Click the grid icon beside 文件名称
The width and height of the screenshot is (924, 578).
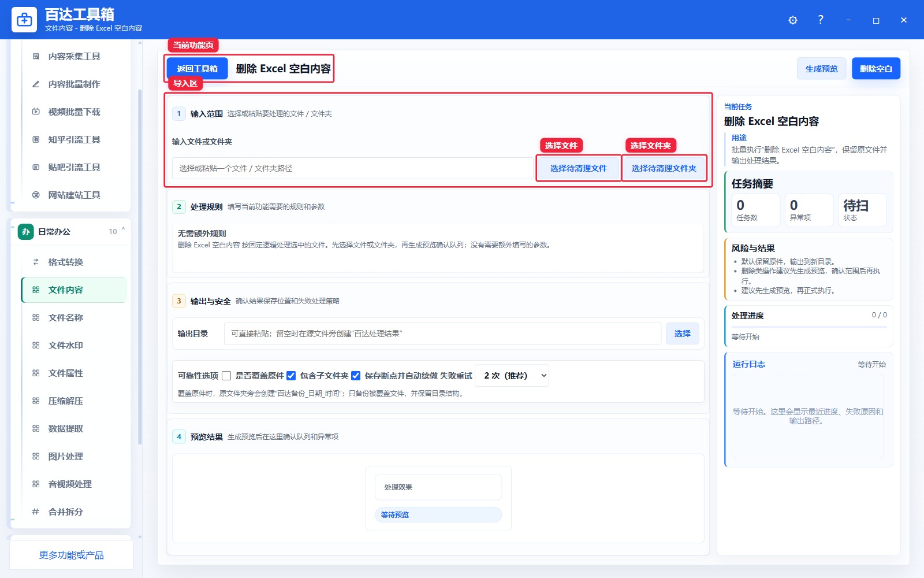click(x=36, y=317)
